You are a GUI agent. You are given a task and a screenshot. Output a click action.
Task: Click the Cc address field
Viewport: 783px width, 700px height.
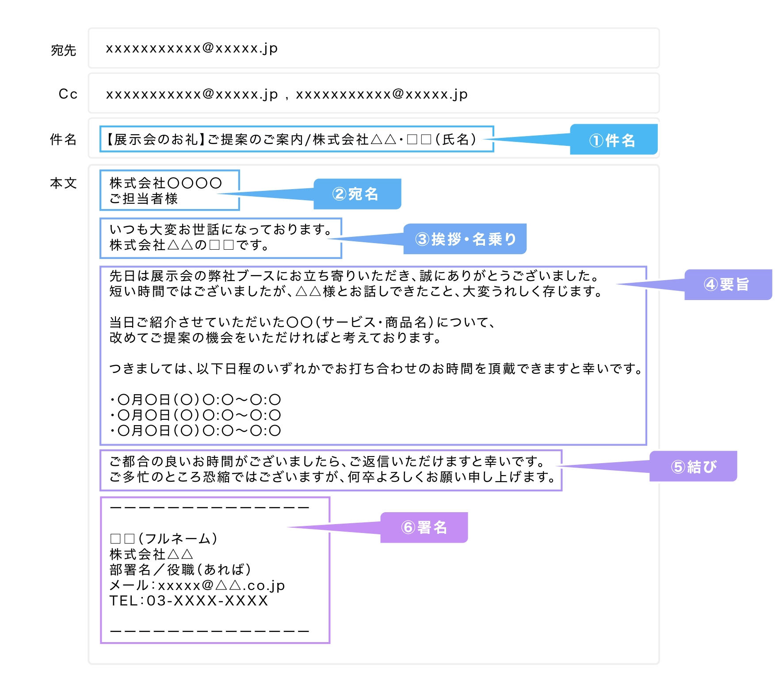[x=373, y=94]
